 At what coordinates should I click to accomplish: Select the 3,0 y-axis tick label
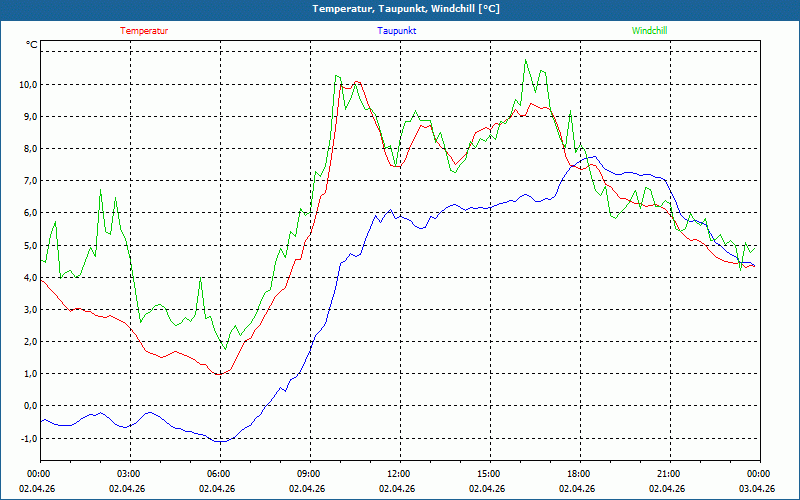(x=28, y=310)
